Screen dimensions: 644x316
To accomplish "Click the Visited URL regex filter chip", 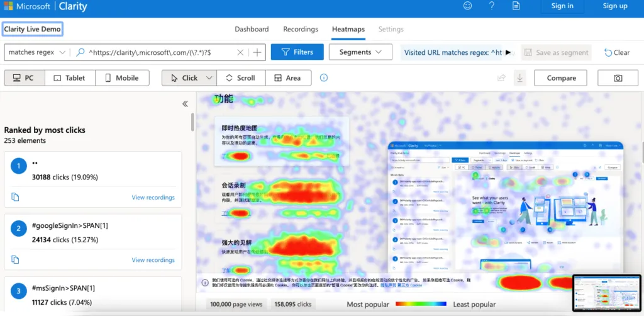I will [453, 53].
